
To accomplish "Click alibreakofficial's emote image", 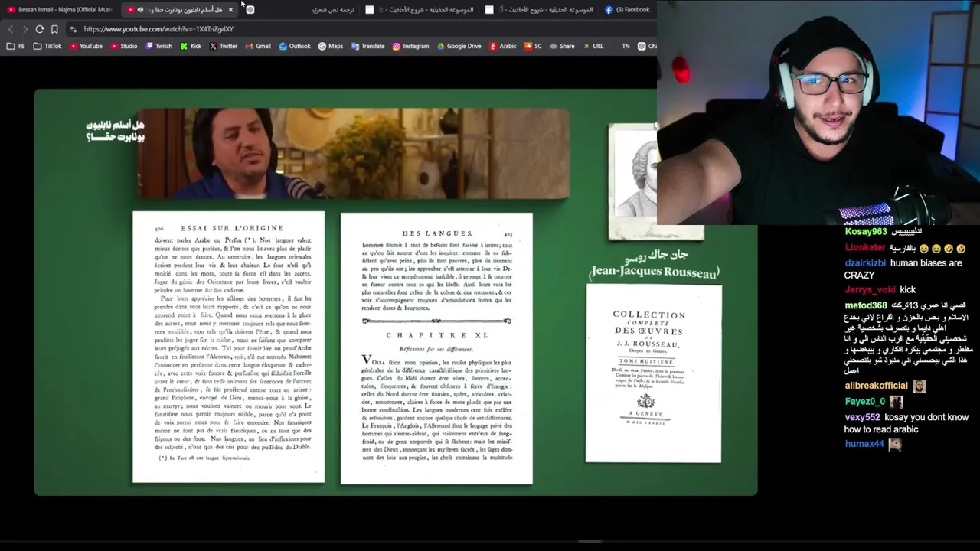I will click(920, 386).
